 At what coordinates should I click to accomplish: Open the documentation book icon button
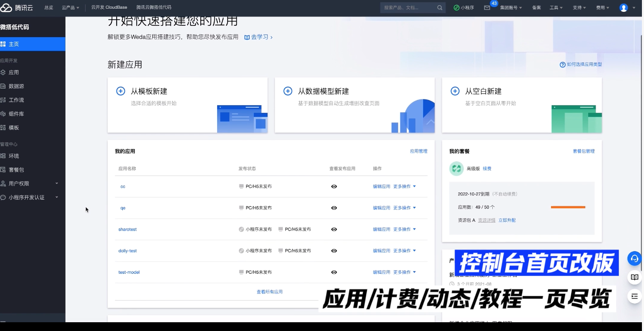click(x=635, y=277)
